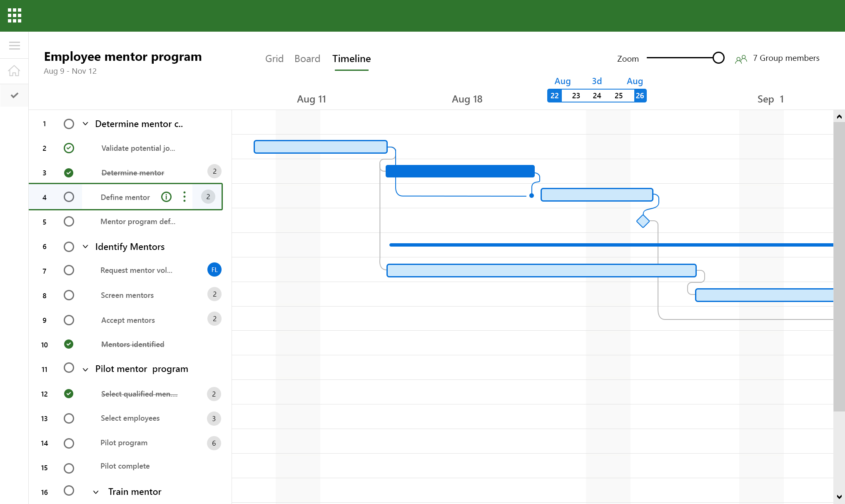This screenshot has width=845, height=504.
Task: Select the Aug 25 date button
Action: point(619,95)
